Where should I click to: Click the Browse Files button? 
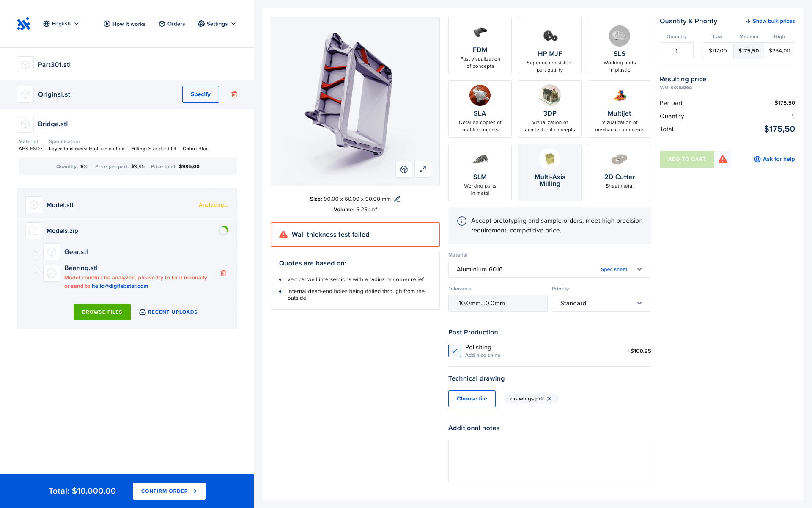coord(102,312)
